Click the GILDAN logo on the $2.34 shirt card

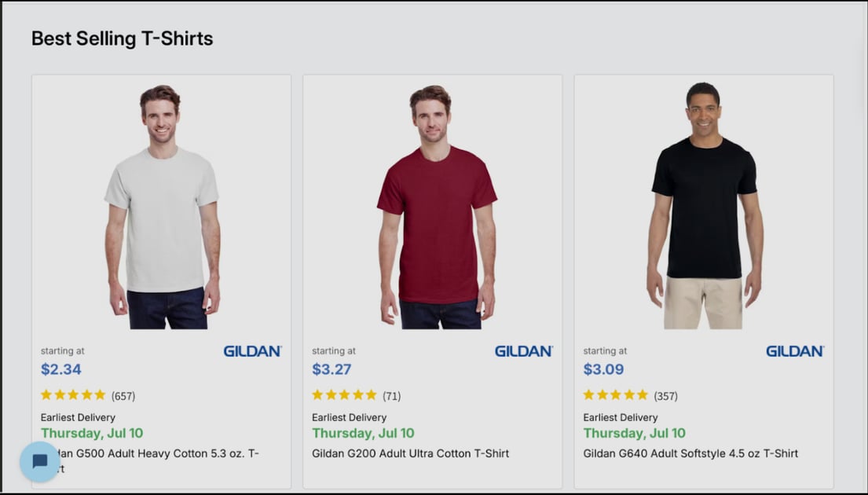252,352
